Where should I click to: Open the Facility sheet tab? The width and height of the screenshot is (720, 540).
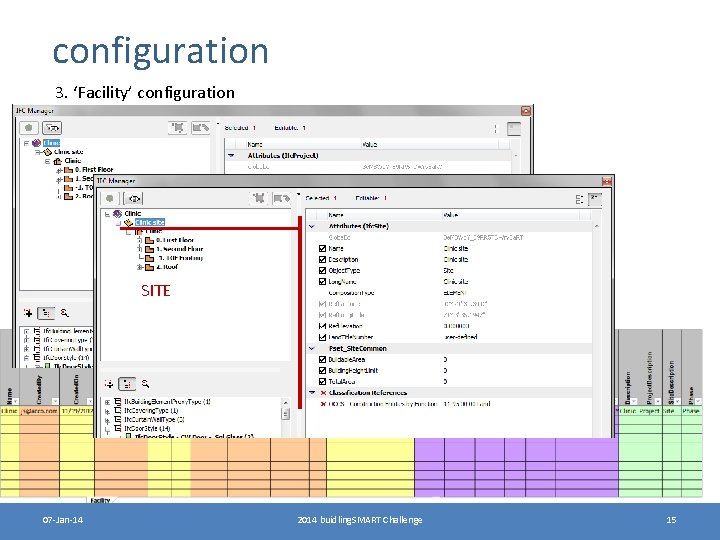(x=100, y=500)
